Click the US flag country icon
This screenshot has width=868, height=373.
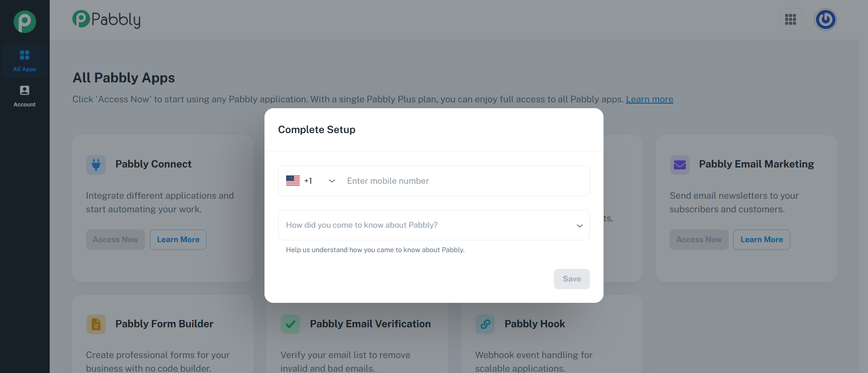[x=293, y=181]
